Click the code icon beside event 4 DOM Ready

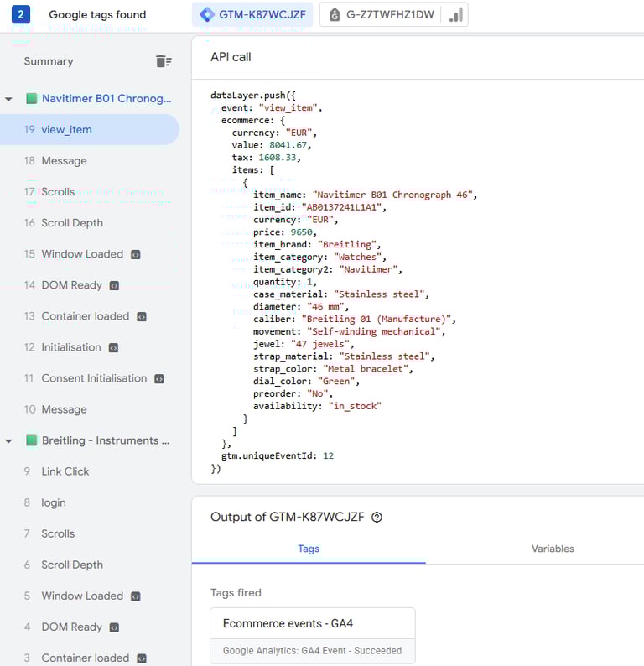click(x=114, y=627)
